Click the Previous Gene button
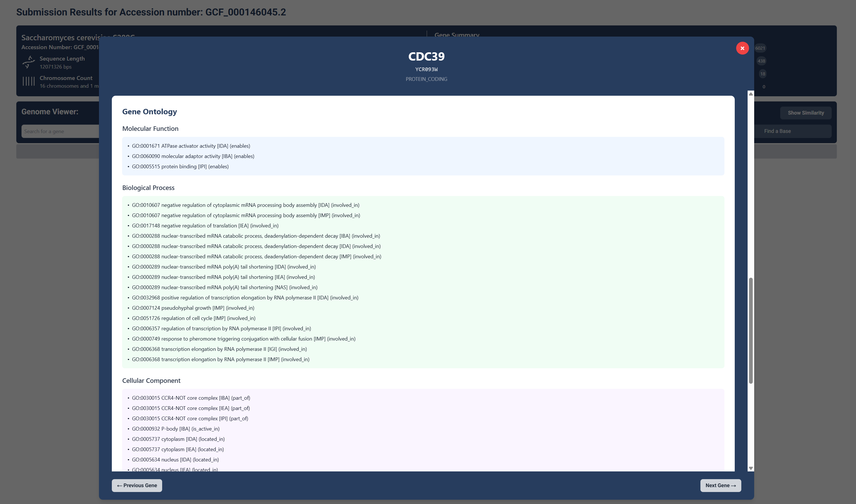The image size is (856, 504). click(137, 485)
